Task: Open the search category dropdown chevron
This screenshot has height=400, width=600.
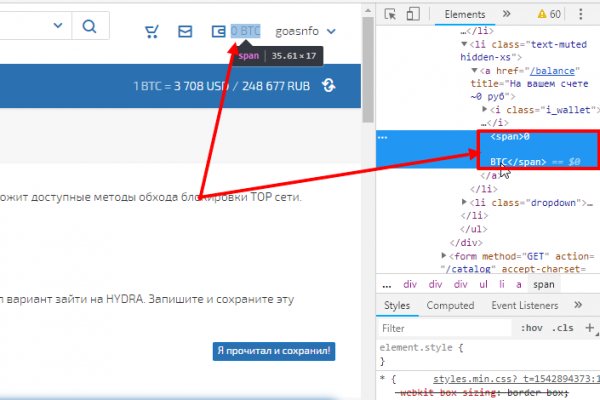Action: click(57, 27)
